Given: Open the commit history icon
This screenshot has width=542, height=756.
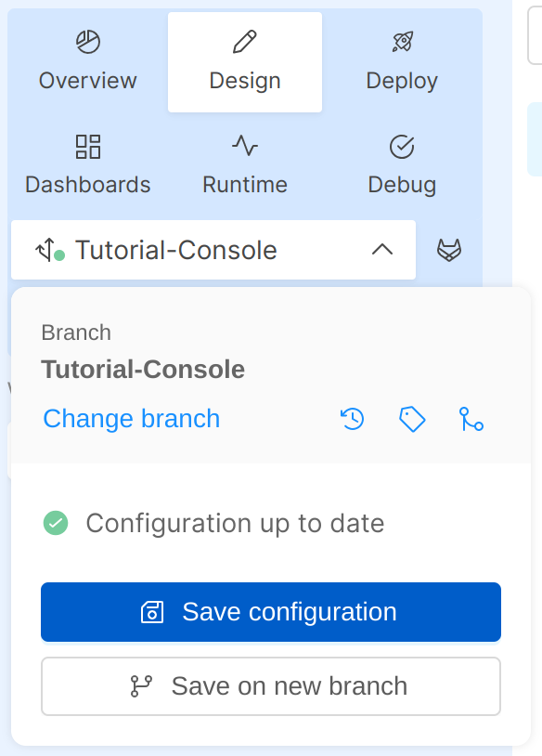Looking at the screenshot, I should 351,420.
